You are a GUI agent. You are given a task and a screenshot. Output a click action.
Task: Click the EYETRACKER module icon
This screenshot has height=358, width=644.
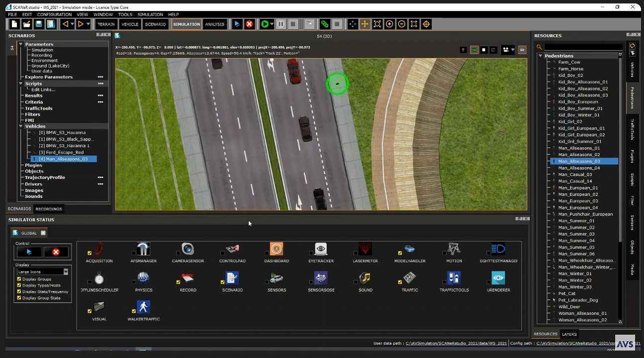point(321,249)
